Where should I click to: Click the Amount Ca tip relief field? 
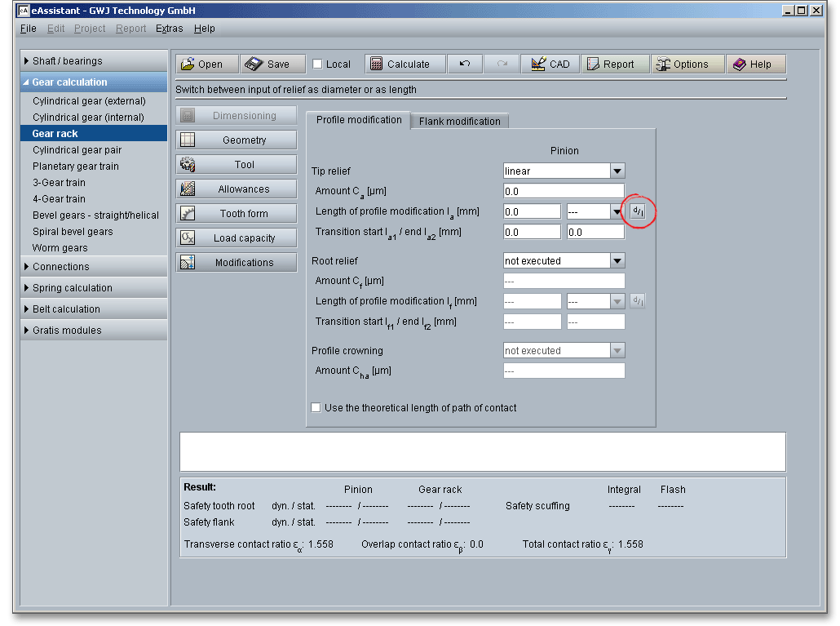click(x=564, y=191)
